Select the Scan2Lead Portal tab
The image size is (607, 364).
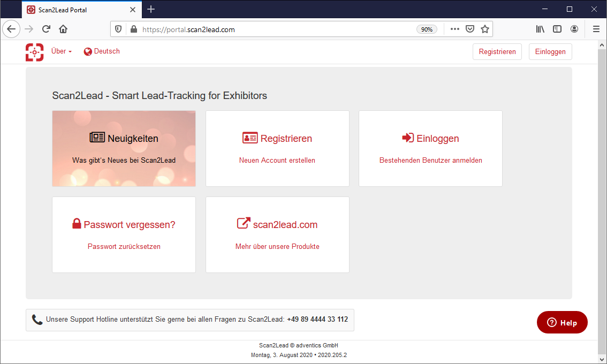[x=81, y=10]
